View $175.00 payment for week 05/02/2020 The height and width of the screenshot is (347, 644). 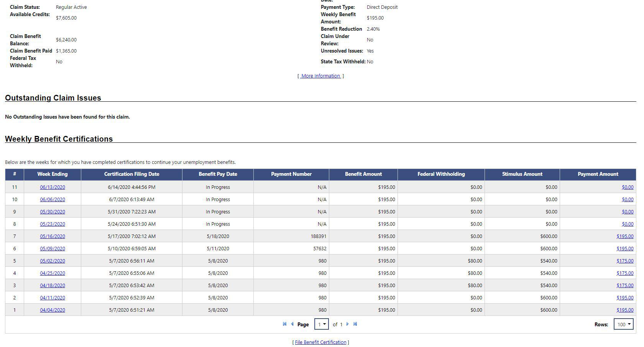[x=625, y=261]
